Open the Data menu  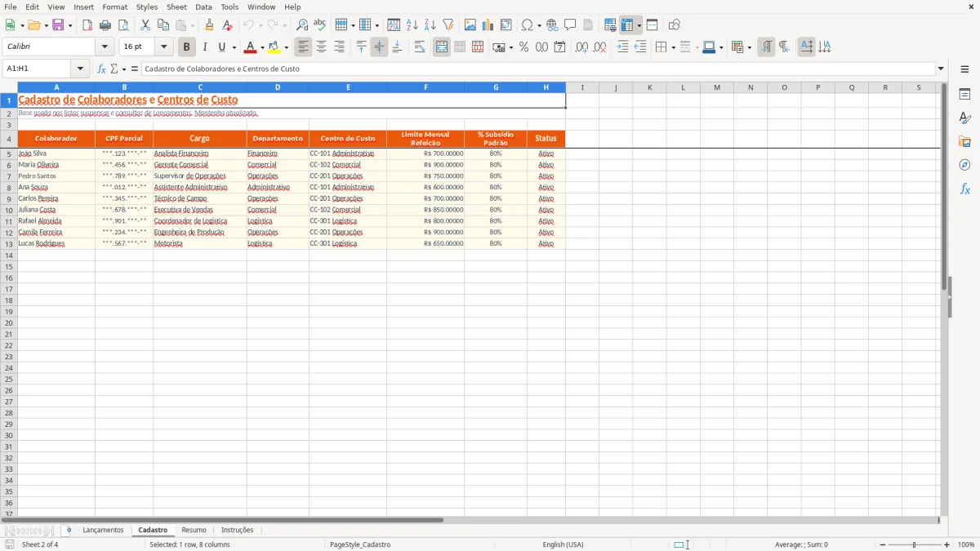click(203, 7)
